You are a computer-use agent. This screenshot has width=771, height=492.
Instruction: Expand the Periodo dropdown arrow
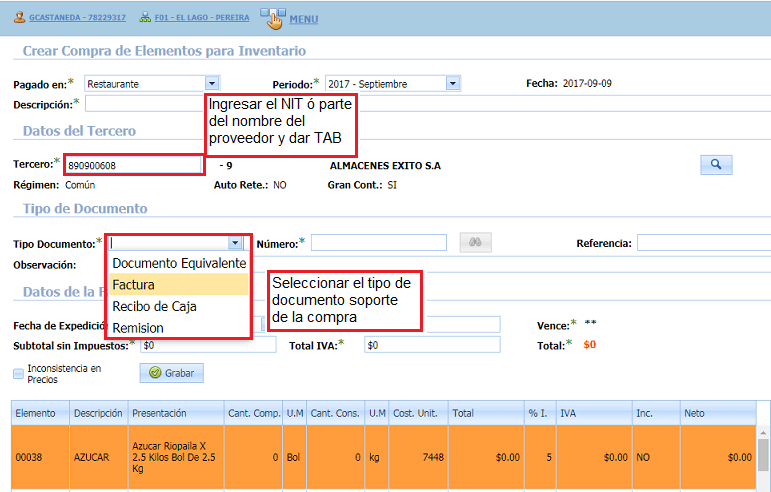pyautogui.click(x=452, y=84)
